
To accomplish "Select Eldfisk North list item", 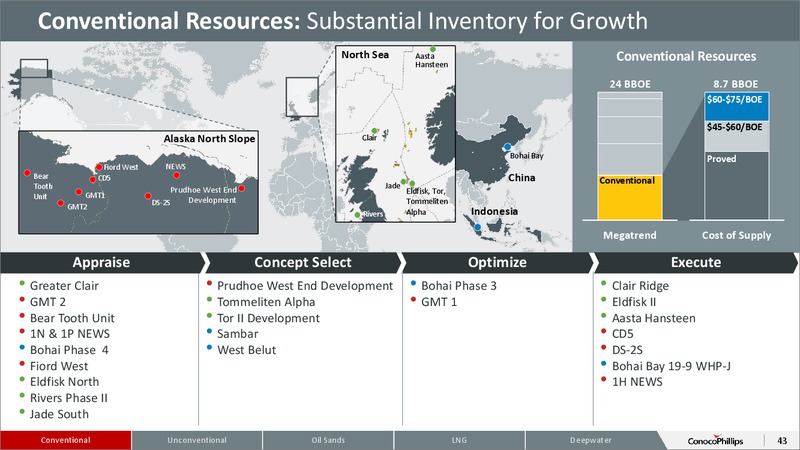I will pos(64,382).
